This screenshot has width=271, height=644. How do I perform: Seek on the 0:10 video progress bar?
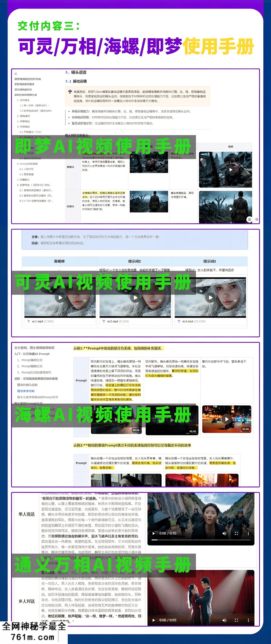point(201,540)
